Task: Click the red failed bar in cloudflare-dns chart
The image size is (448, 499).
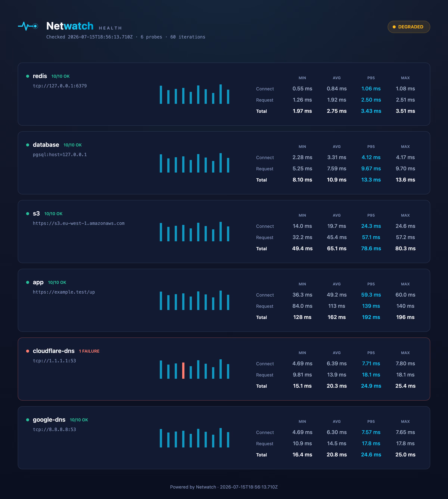Action: pyautogui.click(x=183, y=371)
